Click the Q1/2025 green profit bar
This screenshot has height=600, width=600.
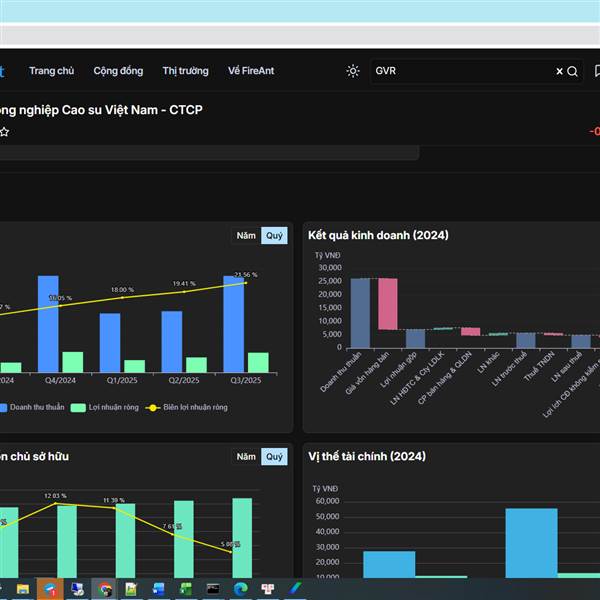(134, 366)
